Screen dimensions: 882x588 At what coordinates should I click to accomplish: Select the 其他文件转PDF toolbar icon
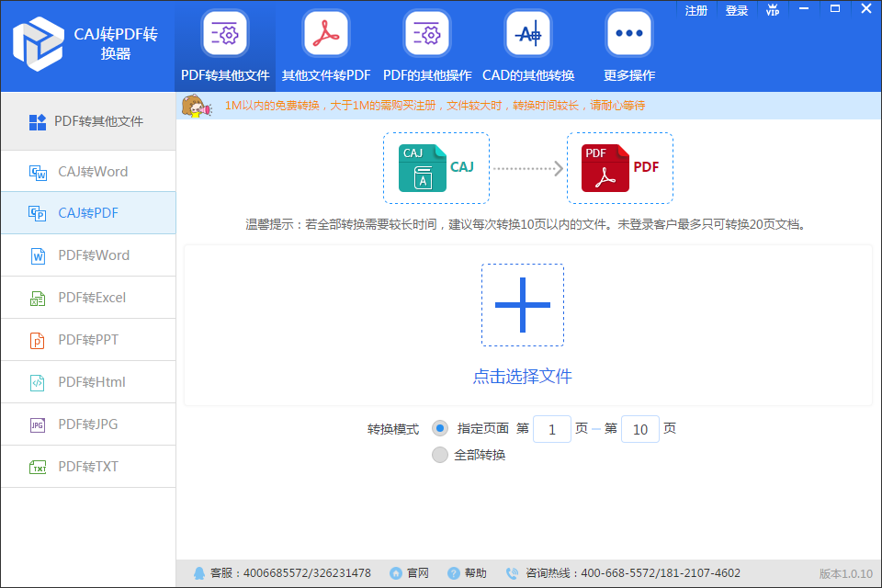[x=326, y=34]
